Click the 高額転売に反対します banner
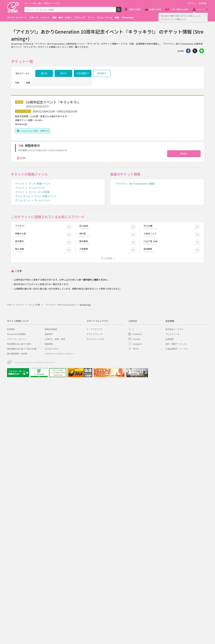Viewport: 215px width, 644px height. pyautogui.click(x=137, y=373)
